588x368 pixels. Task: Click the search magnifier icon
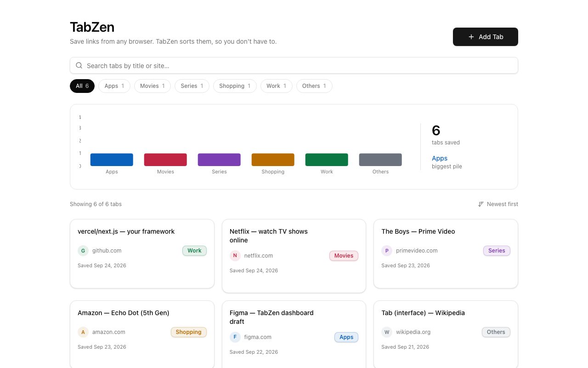point(79,65)
